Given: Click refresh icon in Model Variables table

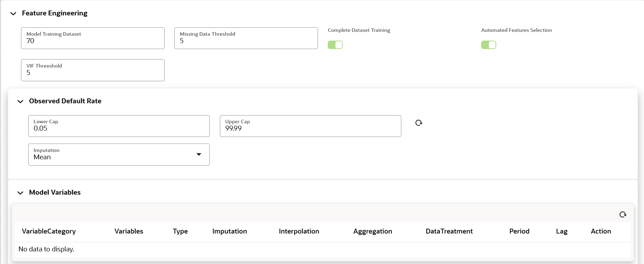Looking at the screenshot, I should click(622, 215).
